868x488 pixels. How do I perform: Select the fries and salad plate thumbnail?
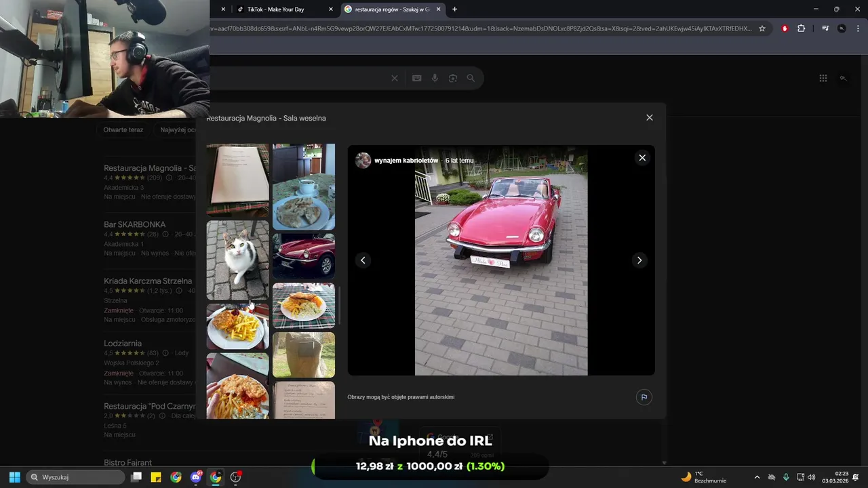coord(237,327)
